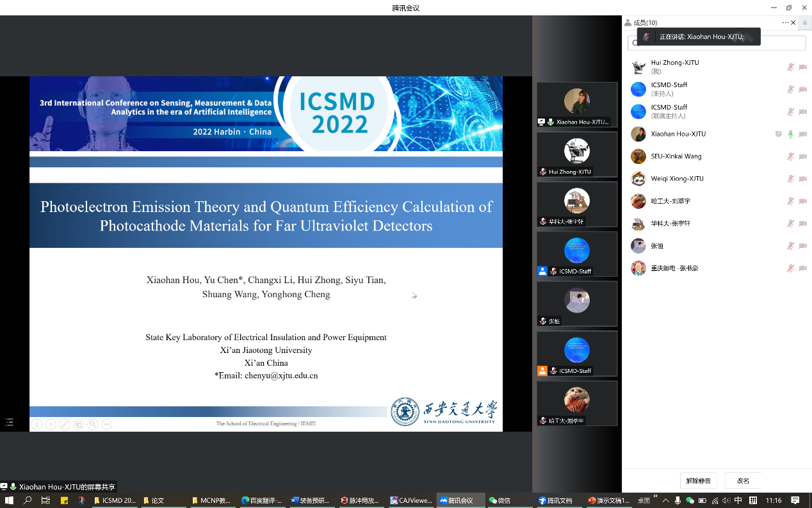This screenshot has width=812, height=508.
Task: Switch to CAJViewer on taskbar
Action: pyautogui.click(x=410, y=500)
